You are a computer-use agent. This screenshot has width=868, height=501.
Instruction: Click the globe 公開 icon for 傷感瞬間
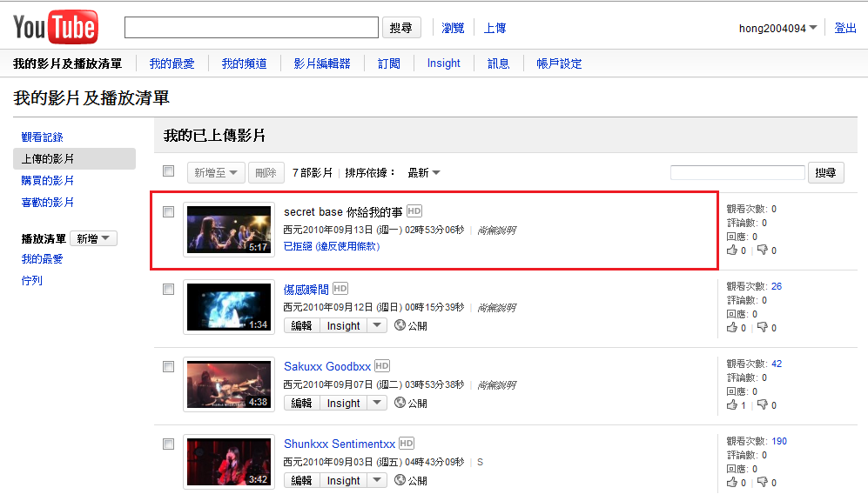coord(400,325)
